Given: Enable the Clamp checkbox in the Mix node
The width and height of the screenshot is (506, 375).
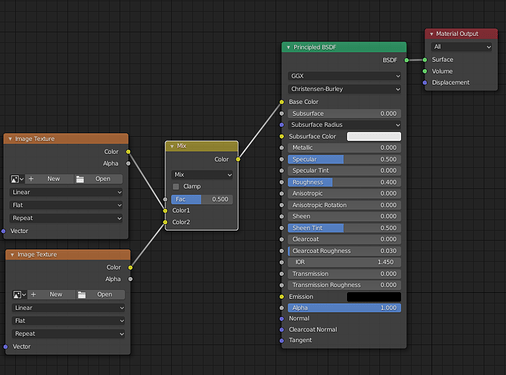Looking at the screenshot, I should [176, 186].
